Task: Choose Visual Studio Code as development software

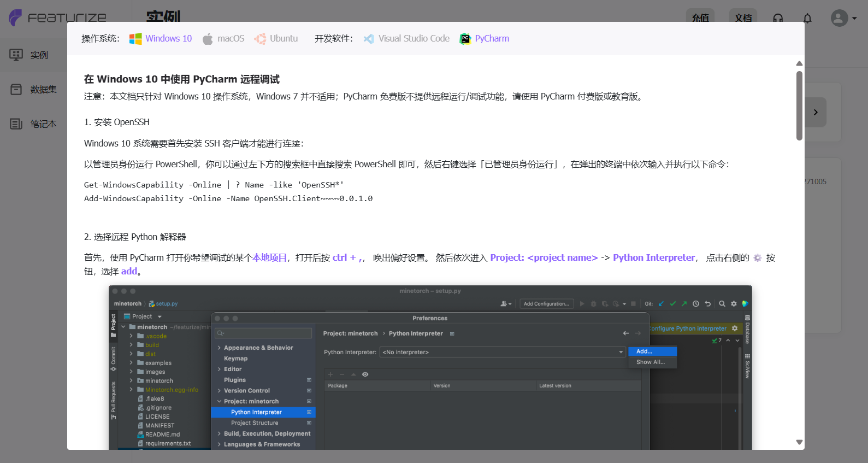Action: pos(407,39)
